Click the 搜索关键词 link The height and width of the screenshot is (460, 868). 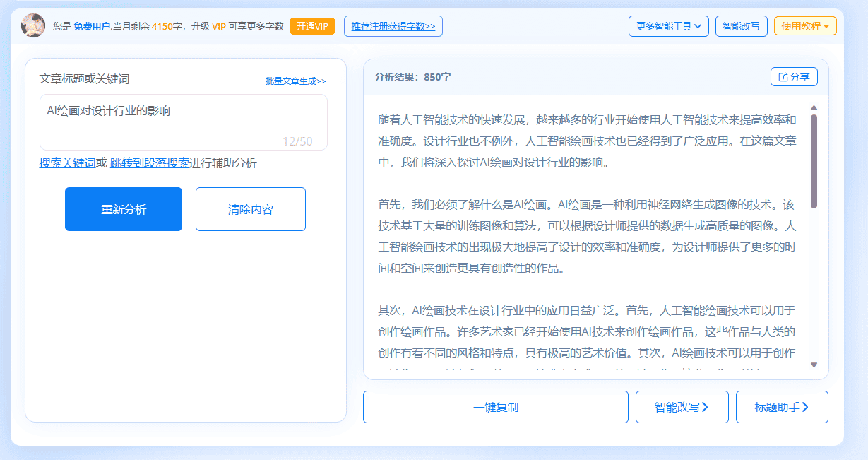(x=67, y=163)
